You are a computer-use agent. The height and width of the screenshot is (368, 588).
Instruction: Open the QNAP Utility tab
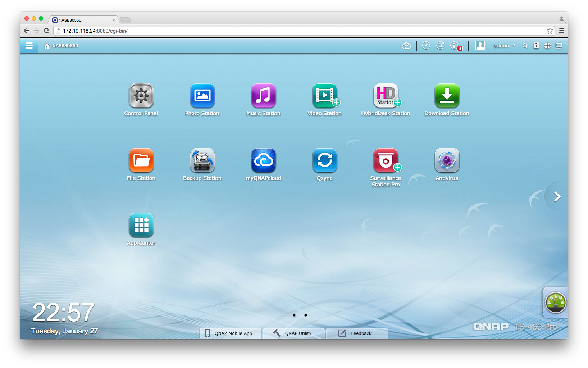294,333
